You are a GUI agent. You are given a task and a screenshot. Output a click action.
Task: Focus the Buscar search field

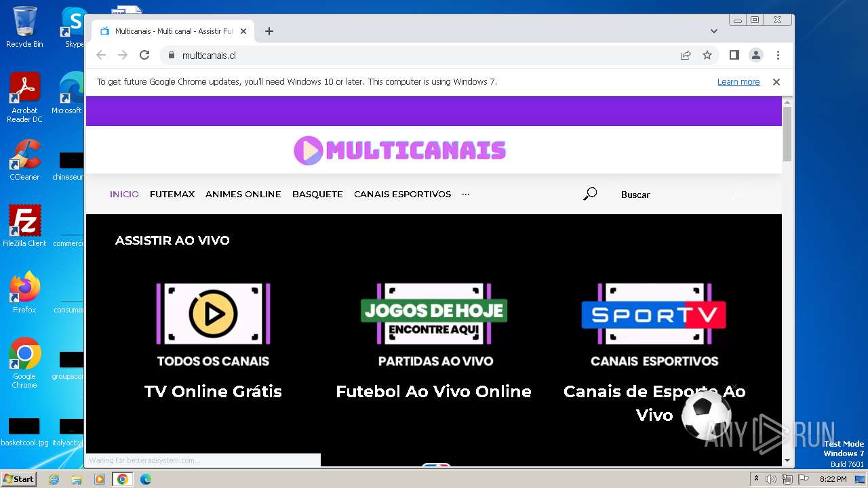tap(671, 195)
